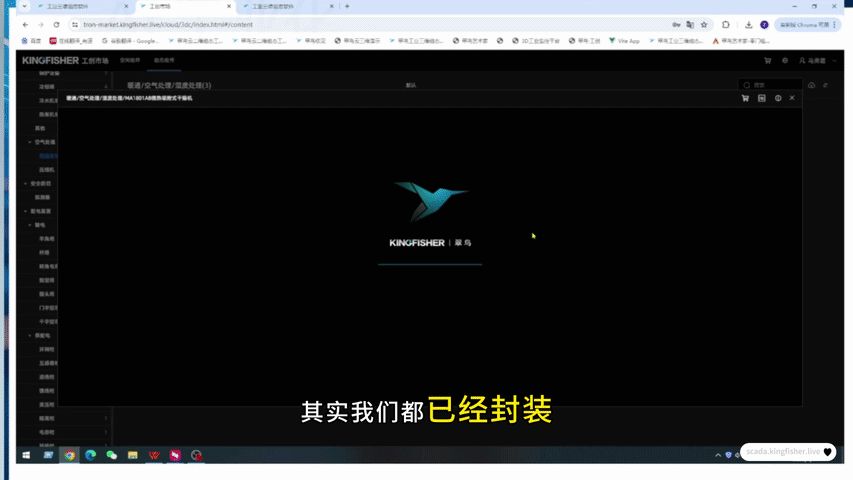This screenshot has height=480, width=853.
Task: Open File Explorer from the taskbar
Action: [x=133, y=455]
